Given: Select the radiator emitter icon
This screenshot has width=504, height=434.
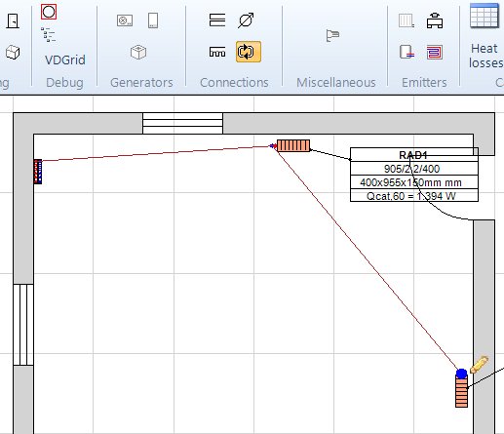Looking at the screenshot, I should [407, 20].
